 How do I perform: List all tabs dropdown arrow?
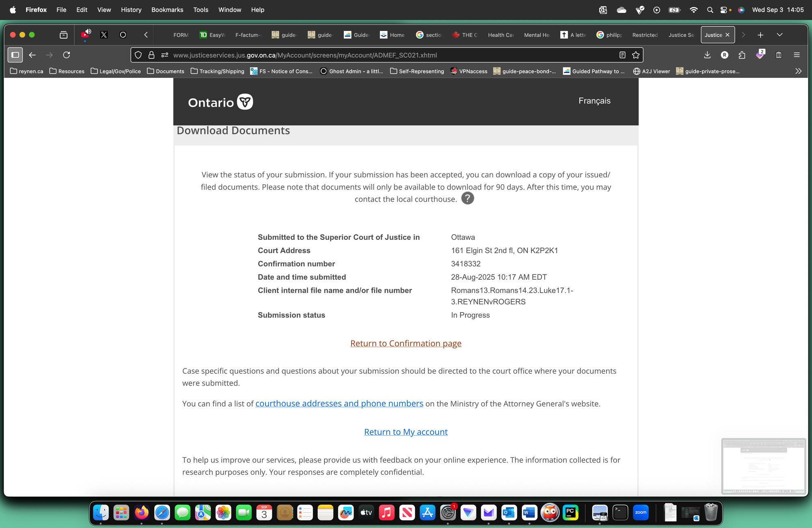point(780,35)
